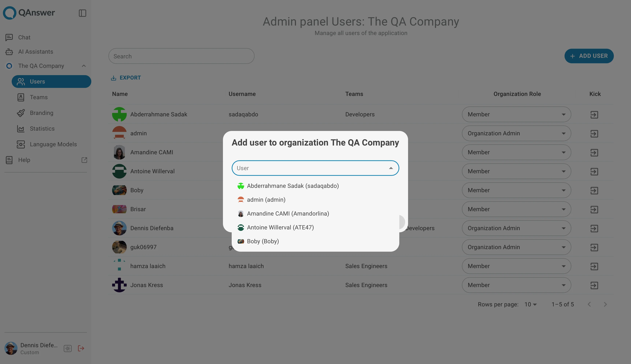Click username cell hamza laaich
The image size is (631, 364).
(x=246, y=266)
